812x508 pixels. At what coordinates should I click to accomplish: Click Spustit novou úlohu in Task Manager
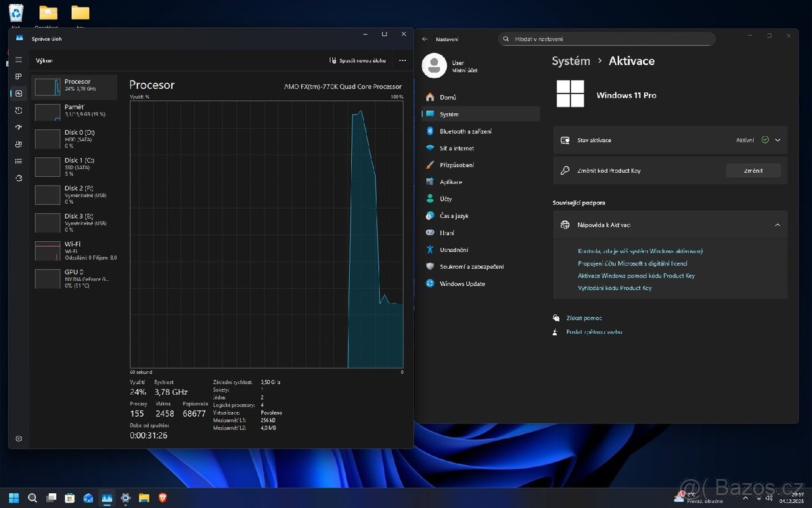358,60
